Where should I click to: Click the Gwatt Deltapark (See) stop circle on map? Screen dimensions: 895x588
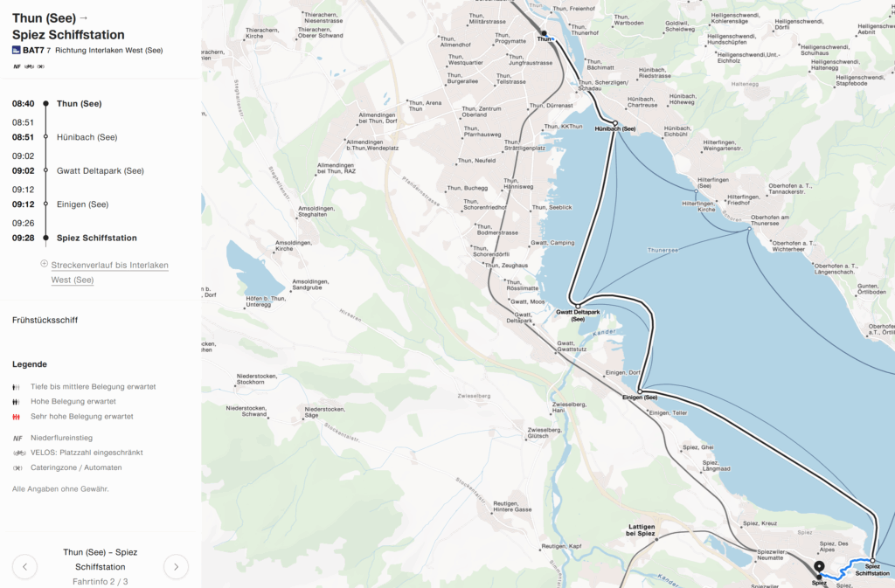(x=578, y=307)
